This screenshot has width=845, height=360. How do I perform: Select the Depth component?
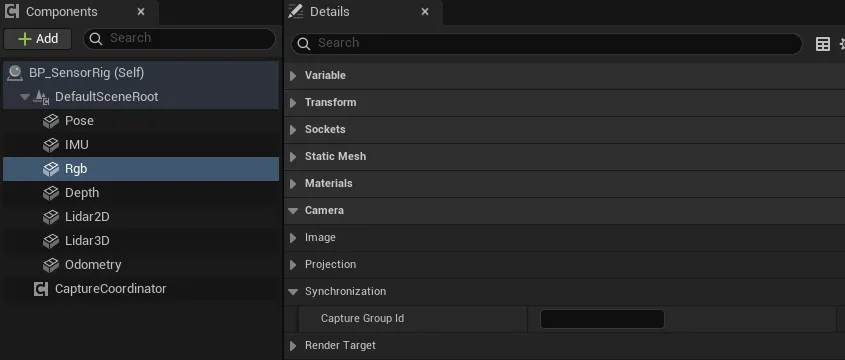click(x=141, y=193)
